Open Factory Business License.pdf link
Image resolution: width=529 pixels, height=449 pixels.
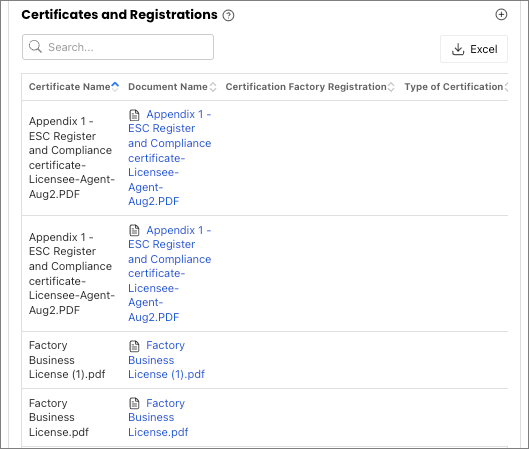pos(158,418)
